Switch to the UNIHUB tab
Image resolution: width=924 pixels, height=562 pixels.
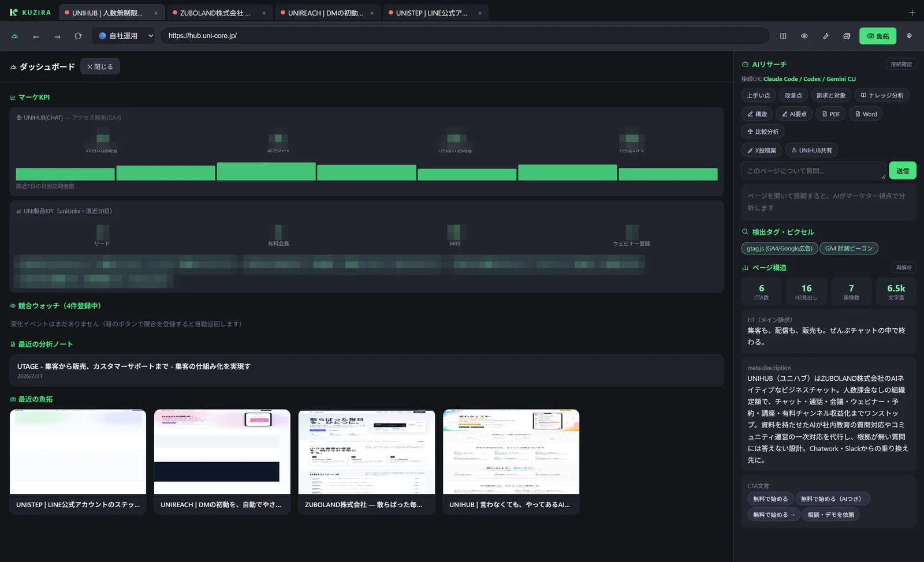pyautogui.click(x=111, y=13)
